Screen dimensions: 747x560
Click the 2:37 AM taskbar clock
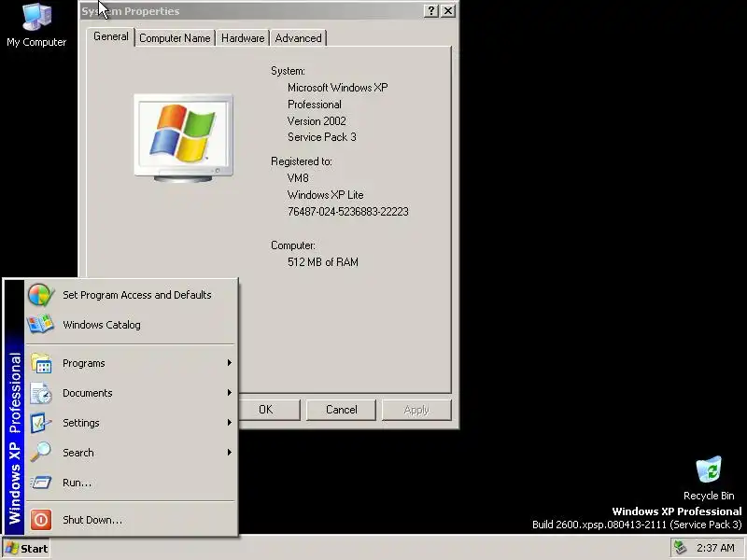coord(715,548)
